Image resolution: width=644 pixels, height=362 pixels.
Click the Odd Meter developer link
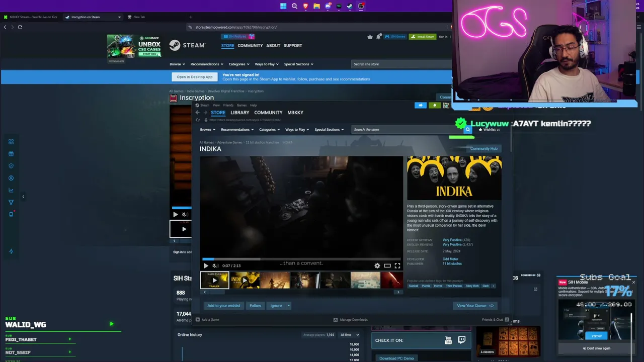tap(450, 259)
